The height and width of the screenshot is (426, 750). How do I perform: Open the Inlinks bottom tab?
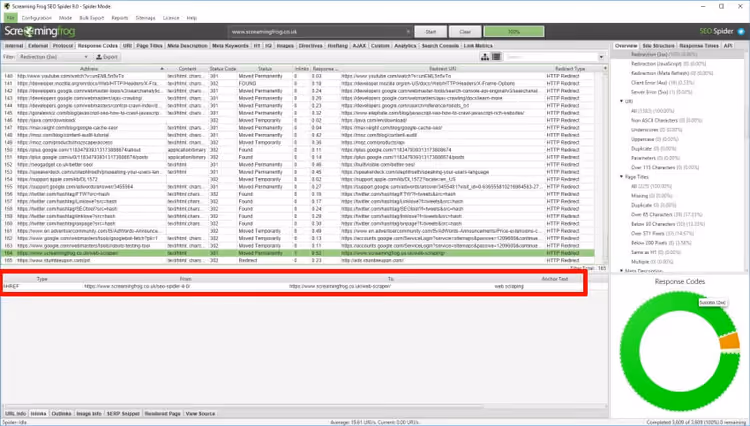(38, 414)
